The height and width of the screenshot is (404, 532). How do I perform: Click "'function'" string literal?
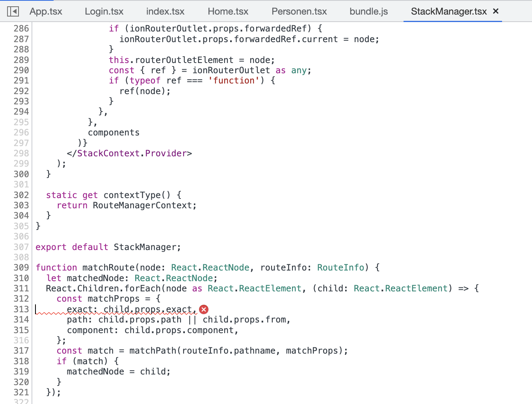point(234,80)
